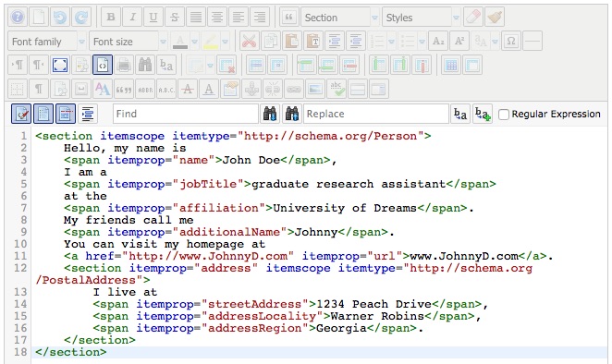
Task: Toggle line numbers button in source editor
Action: click(x=43, y=114)
